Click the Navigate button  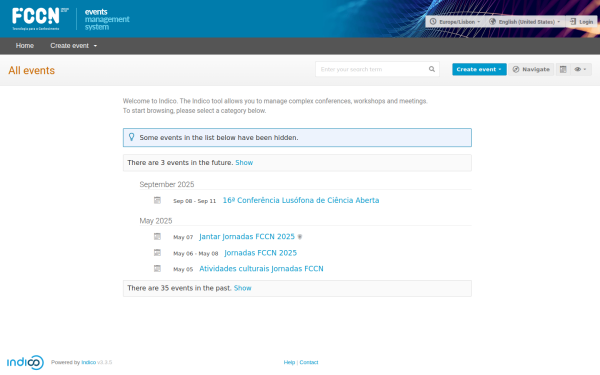tap(531, 69)
